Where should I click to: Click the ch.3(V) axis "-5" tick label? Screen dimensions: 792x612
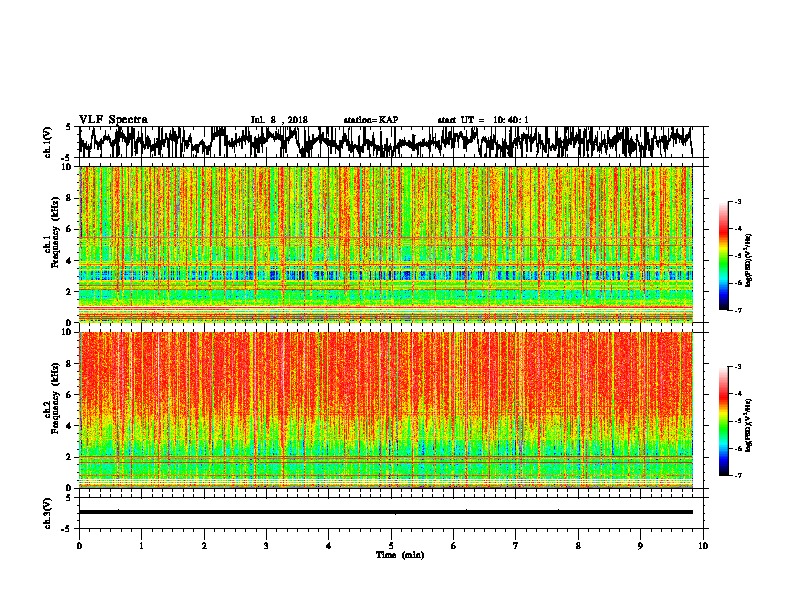pos(67,529)
